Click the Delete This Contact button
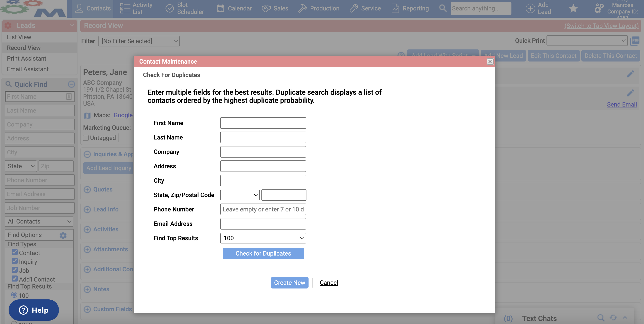This screenshot has height=324, width=644. (x=611, y=55)
